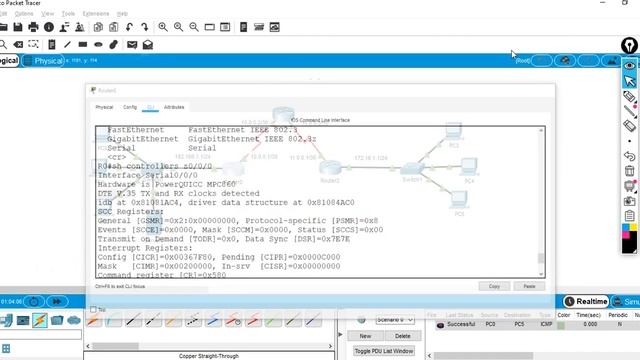This screenshot has width=640, height=360.
Task: Open the Scenario dropdown
Action: coord(395,320)
